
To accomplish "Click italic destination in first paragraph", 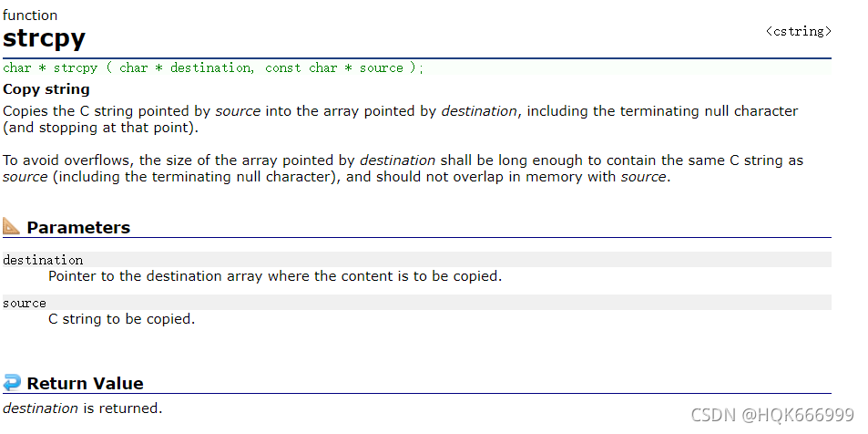I will coord(479,111).
